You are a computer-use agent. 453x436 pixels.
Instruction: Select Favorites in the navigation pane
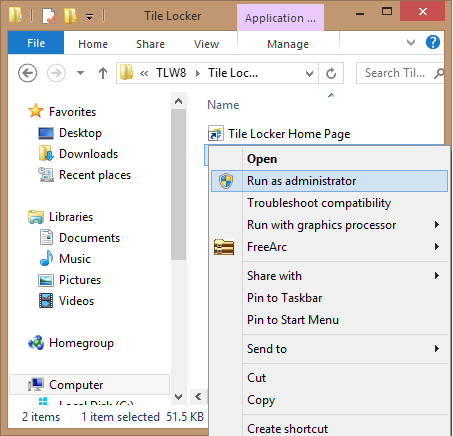click(x=72, y=112)
